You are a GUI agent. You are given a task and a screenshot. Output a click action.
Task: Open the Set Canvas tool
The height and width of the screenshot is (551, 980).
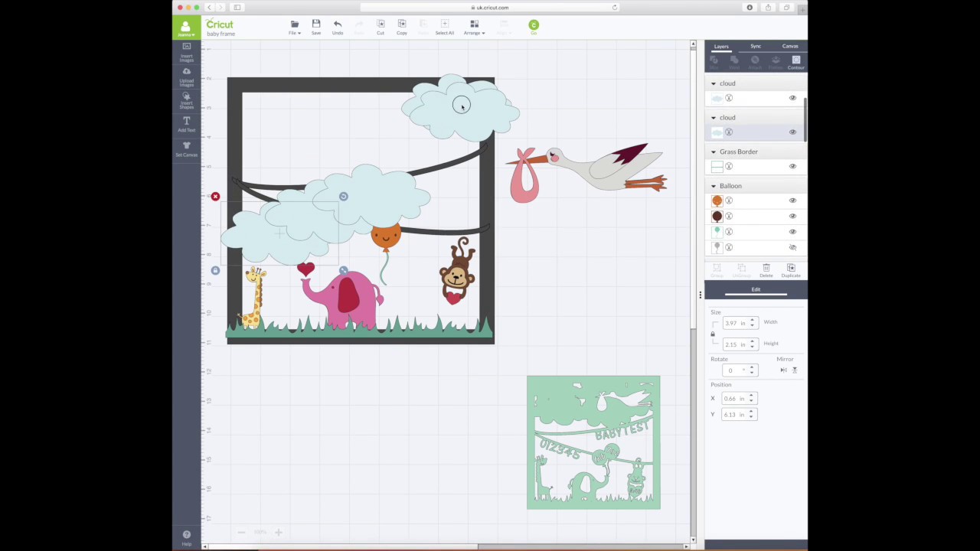coord(187,148)
